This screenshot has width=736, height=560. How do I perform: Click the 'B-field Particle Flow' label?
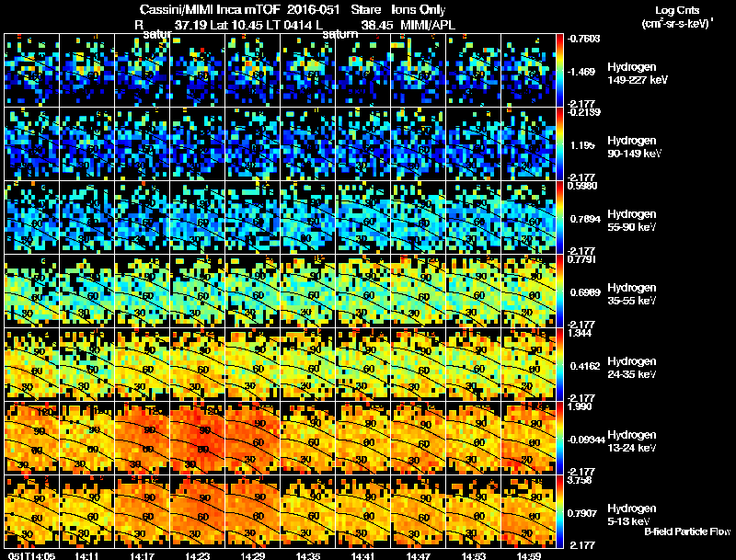[687, 531]
